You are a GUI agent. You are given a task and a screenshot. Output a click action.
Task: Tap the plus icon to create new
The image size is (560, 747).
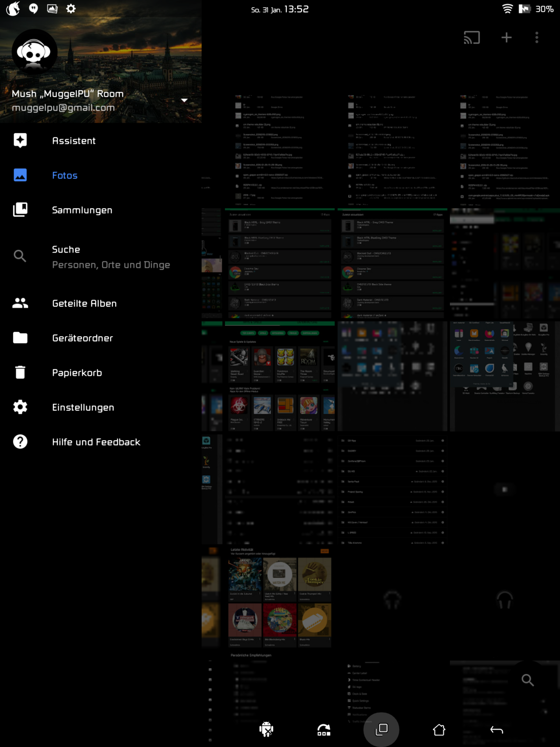(x=506, y=37)
